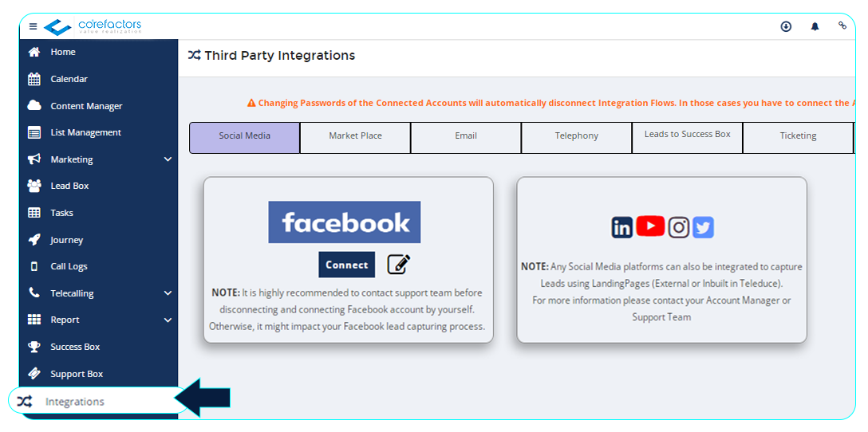Open the download icon in header
The height and width of the screenshot is (432, 868).
coord(786,26)
